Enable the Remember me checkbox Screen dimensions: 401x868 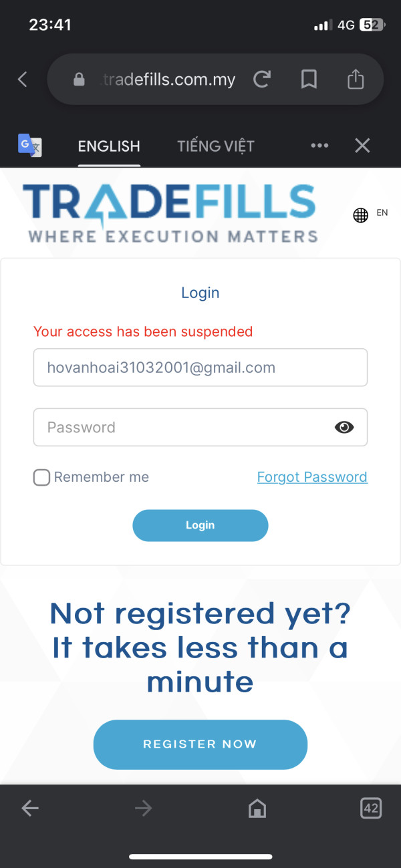41,477
